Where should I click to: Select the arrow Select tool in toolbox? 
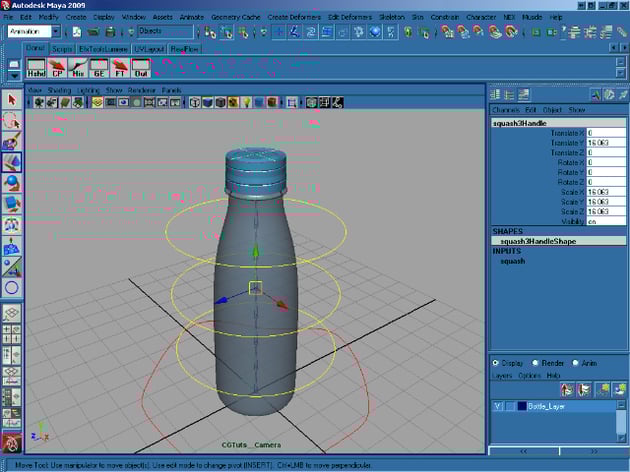[11, 100]
